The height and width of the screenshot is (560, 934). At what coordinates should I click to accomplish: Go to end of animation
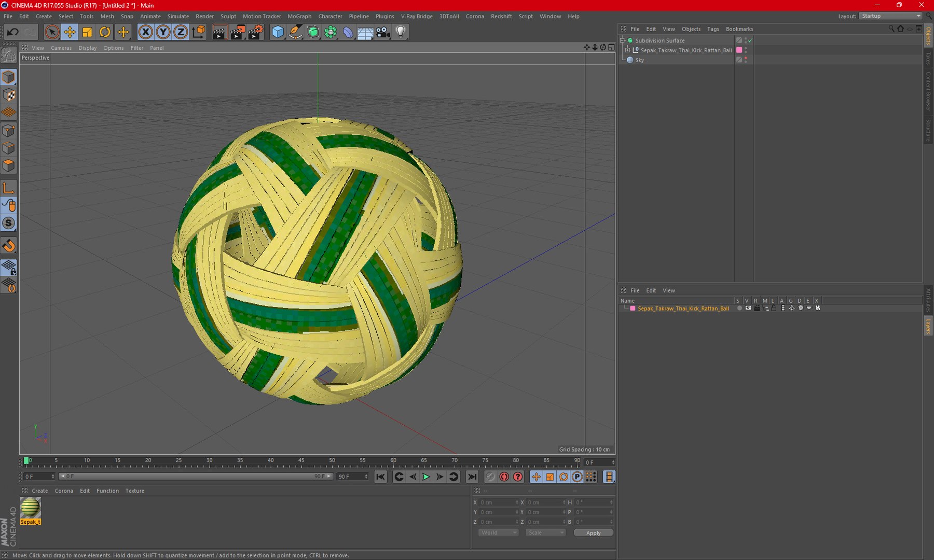coord(472,477)
